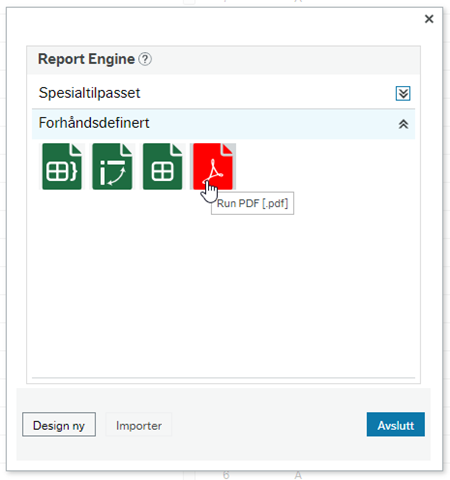Viewport: 450px width, 480px height.
Task: Close the Report Engine dialog
Action: (x=429, y=19)
